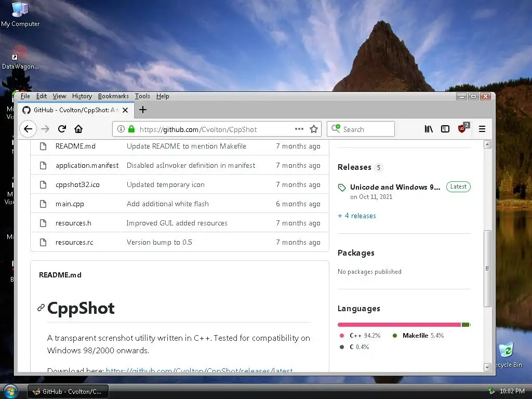The height and width of the screenshot is (399, 532).
Task: Open the Library bookshelf icon
Action: pyautogui.click(x=429, y=129)
